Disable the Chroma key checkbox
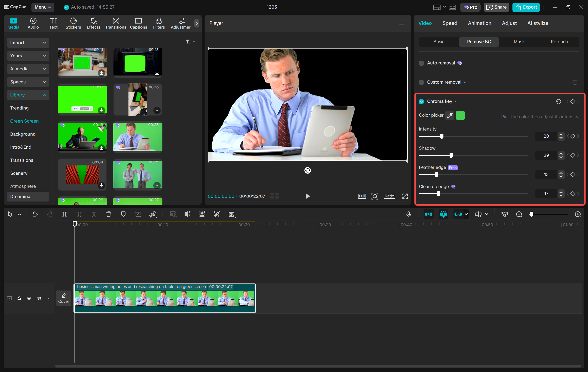The image size is (588, 372). pyautogui.click(x=421, y=101)
